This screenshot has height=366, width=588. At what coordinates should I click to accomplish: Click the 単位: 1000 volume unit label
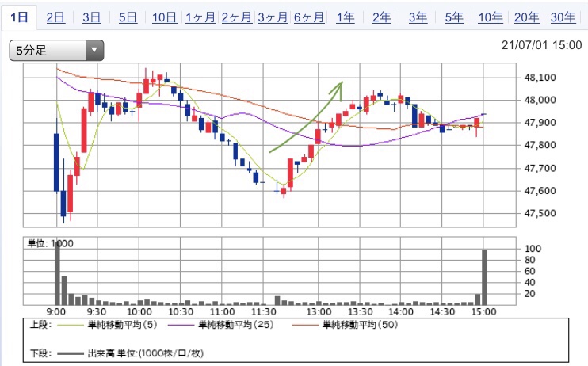click(50, 243)
